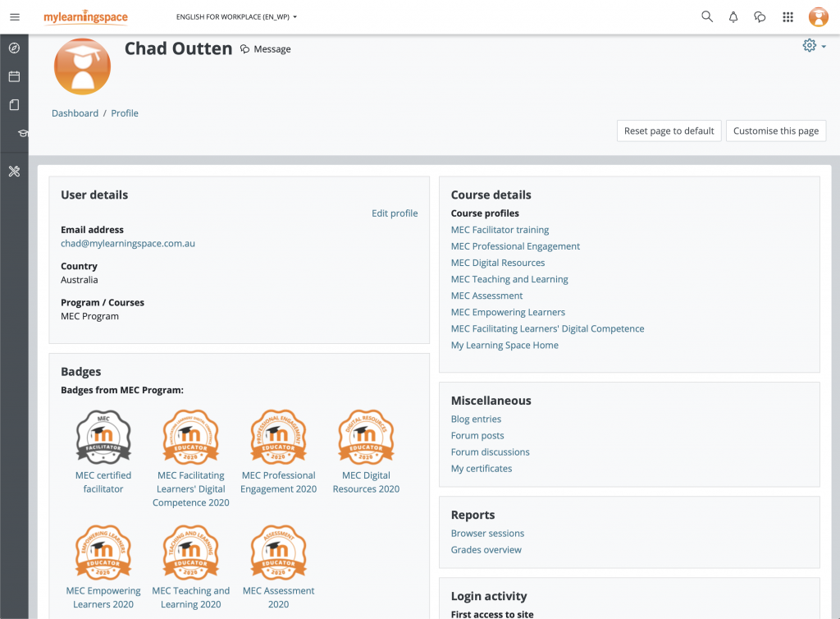This screenshot has height=619, width=840.
Task: Click the compass icon in sidebar
Action: 15,48
